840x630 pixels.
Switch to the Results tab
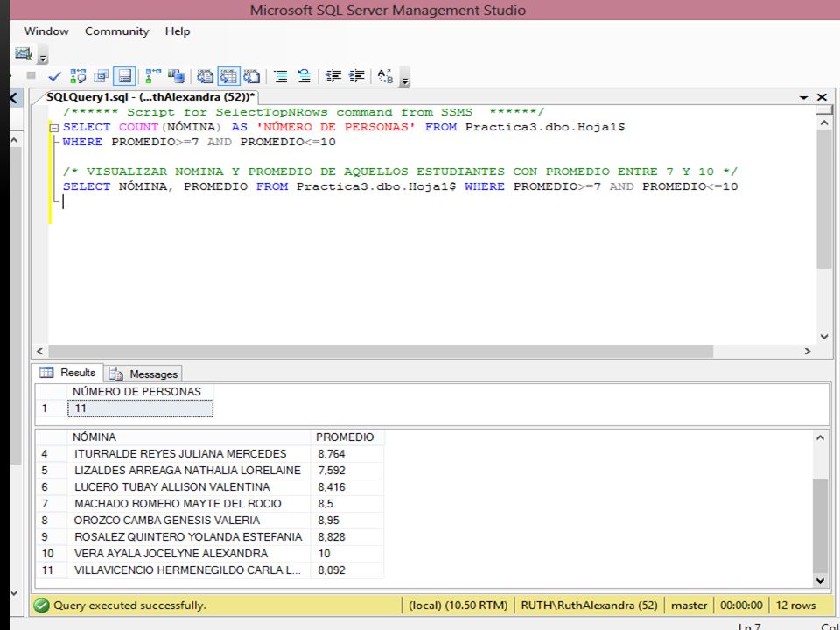coord(68,373)
